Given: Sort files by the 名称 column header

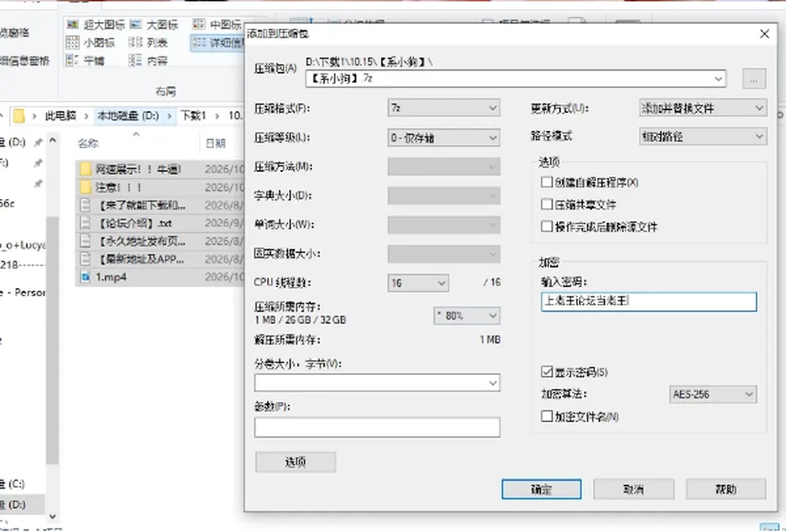Looking at the screenshot, I should 88,143.
